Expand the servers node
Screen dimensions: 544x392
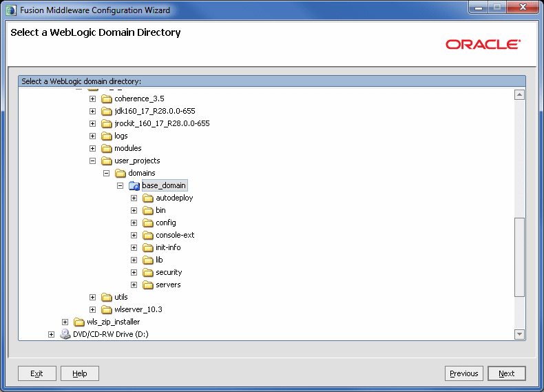pyautogui.click(x=134, y=285)
